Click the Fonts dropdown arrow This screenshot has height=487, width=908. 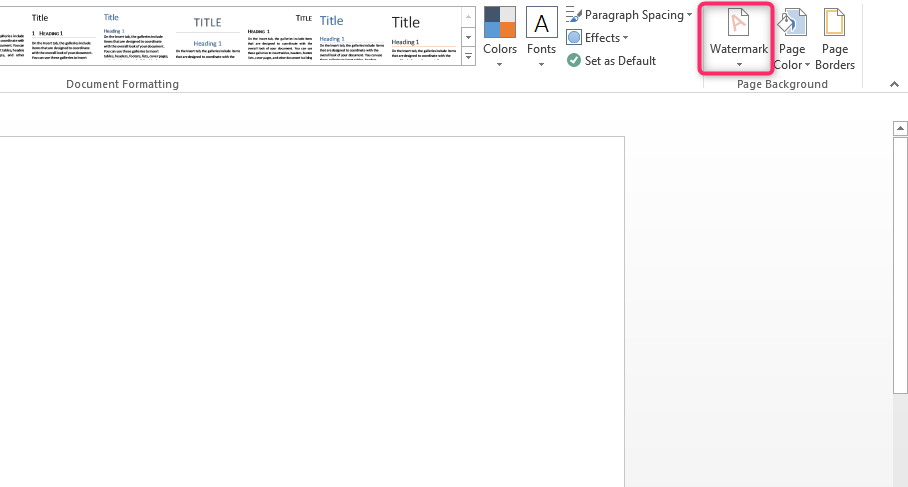coord(541,65)
